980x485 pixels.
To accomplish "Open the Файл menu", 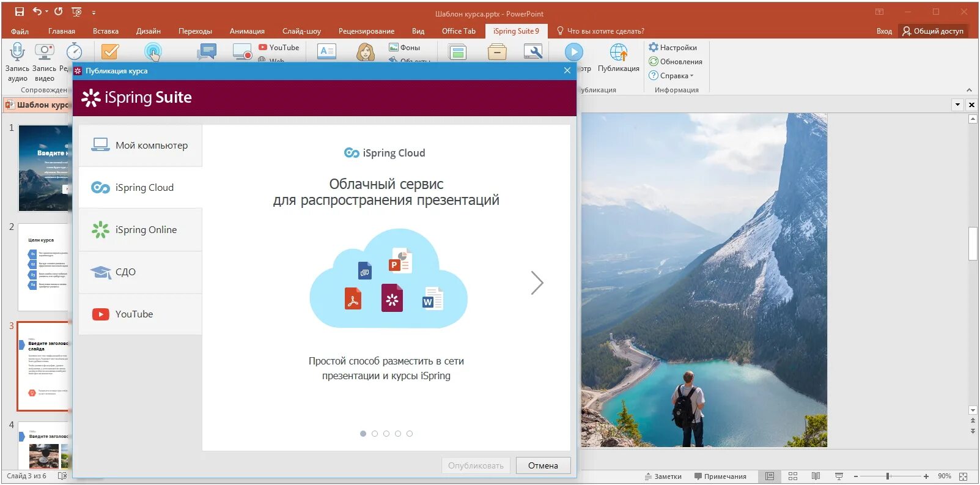I will click(x=20, y=31).
